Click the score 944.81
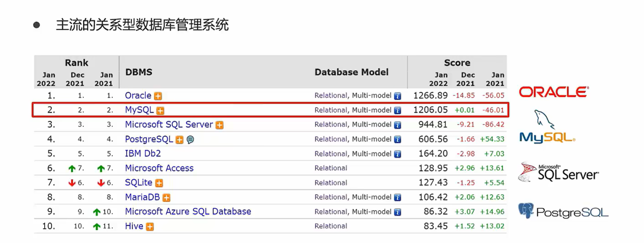 (x=433, y=124)
